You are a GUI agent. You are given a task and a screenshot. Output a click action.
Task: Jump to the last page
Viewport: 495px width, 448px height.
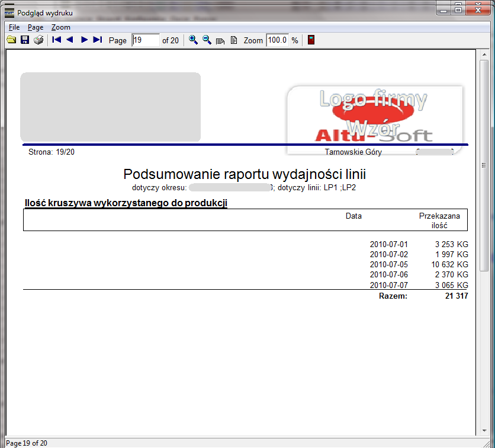tap(98, 40)
